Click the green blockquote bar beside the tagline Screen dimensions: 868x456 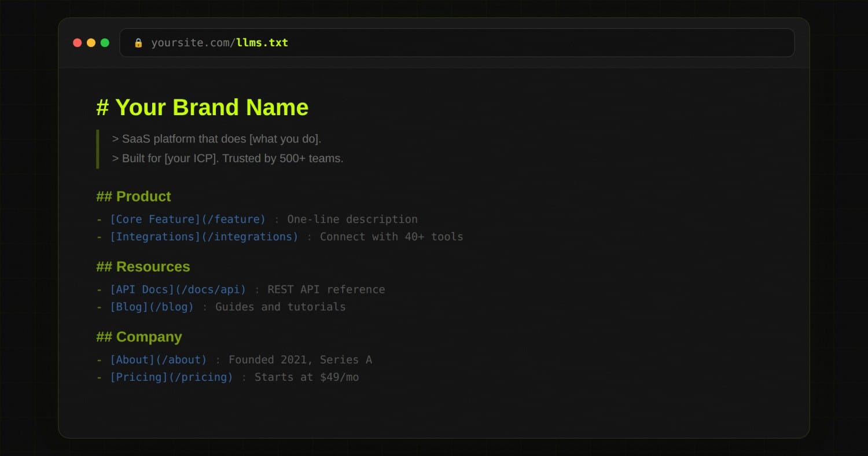click(x=98, y=149)
